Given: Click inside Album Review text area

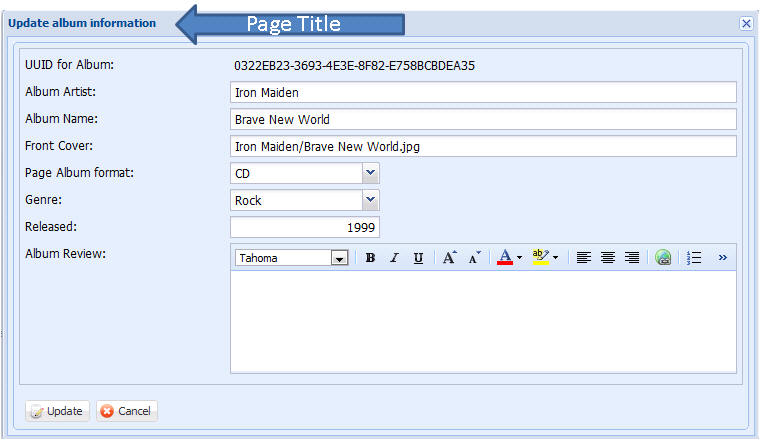Looking at the screenshot, I should (x=483, y=322).
